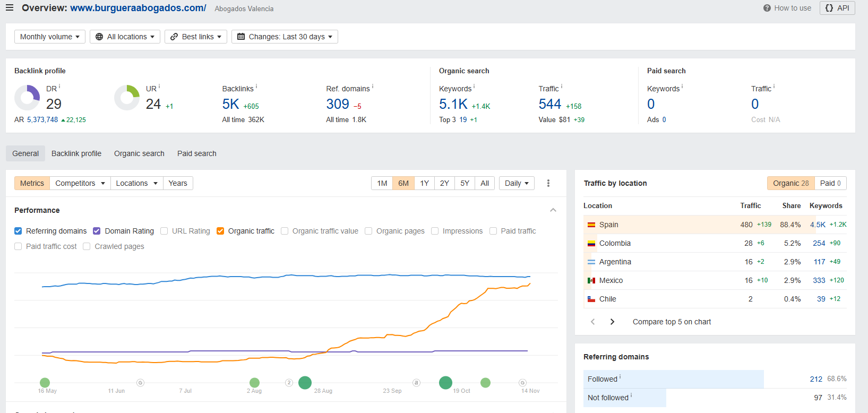868x413 pixels.
Task: Open the hamburger menu
Action: coord(9,8)
